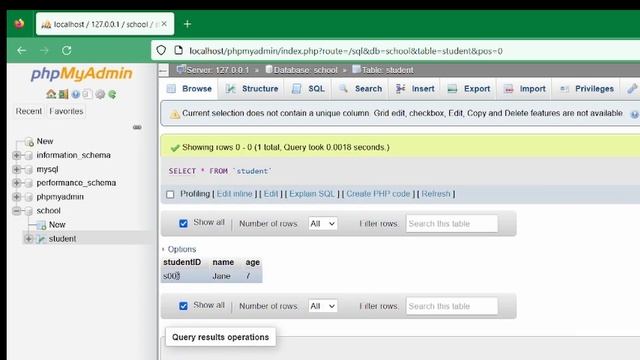Reload the page with browser refresh icon
The height and width of the screenshot is (360, 640).
(67, 50)
